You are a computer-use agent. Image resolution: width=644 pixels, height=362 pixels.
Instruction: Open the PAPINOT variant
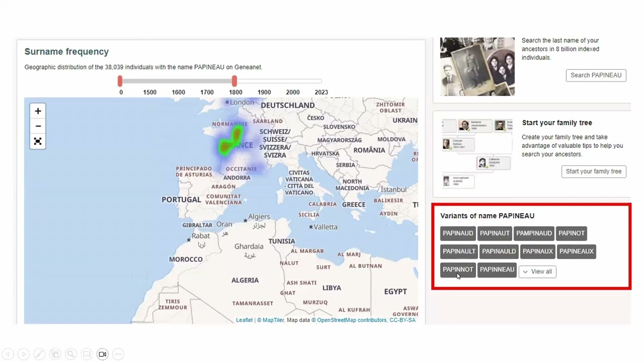[572, 233]
